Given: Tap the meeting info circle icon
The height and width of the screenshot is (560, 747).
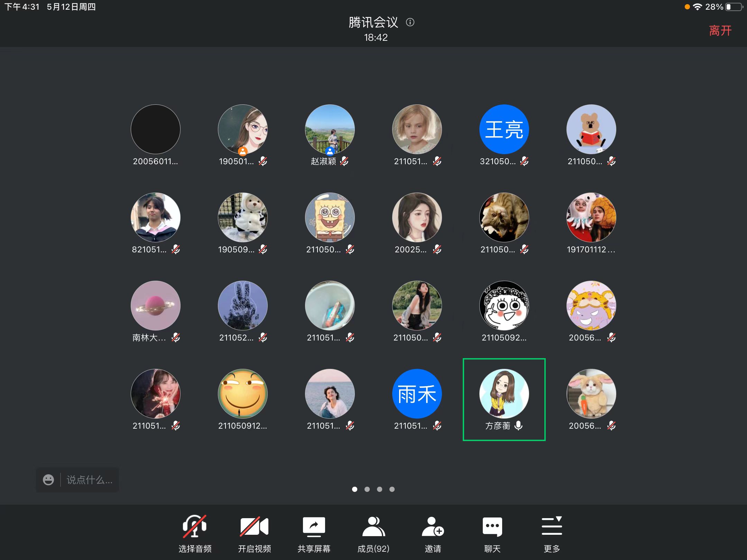Looking at the screenshot, I should tap(410, 22).
